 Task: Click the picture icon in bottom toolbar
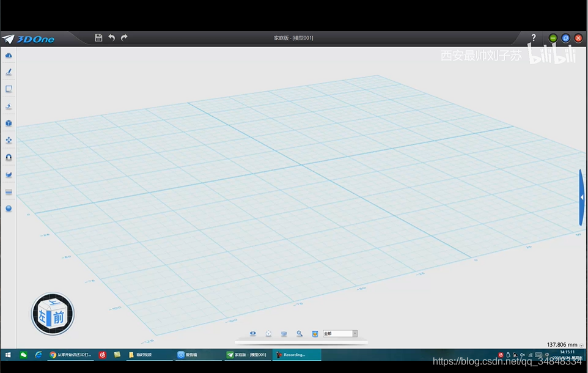pos(315,334)
